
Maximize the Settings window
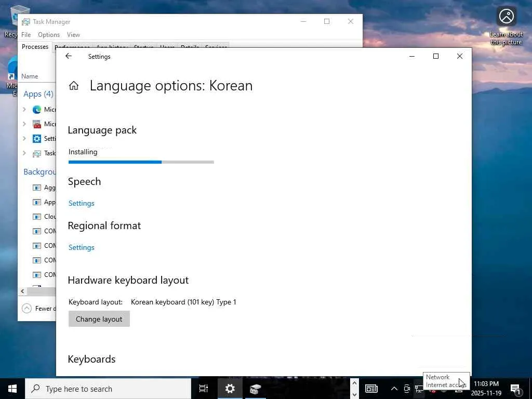click(436, 56)
